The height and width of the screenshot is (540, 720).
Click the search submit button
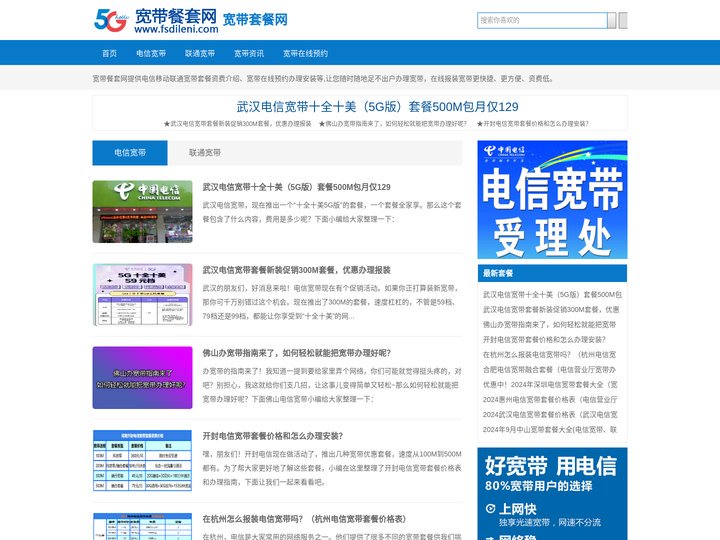point(623,20)
